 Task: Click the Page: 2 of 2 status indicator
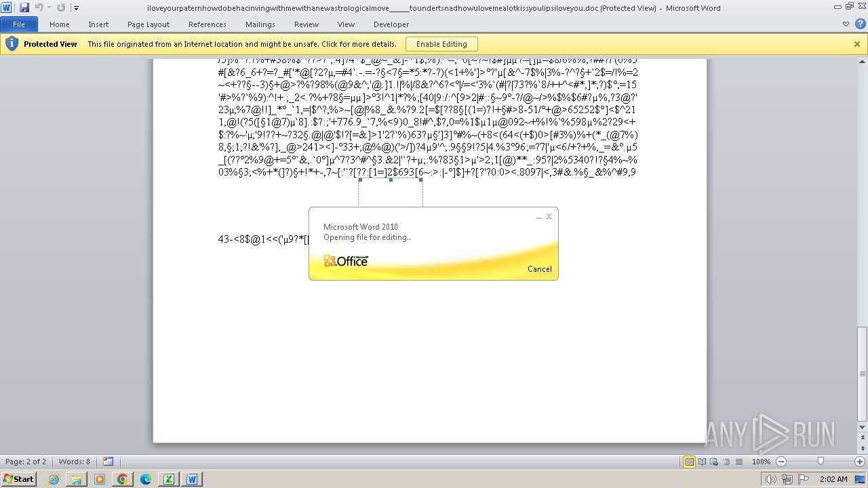(26, 462)
